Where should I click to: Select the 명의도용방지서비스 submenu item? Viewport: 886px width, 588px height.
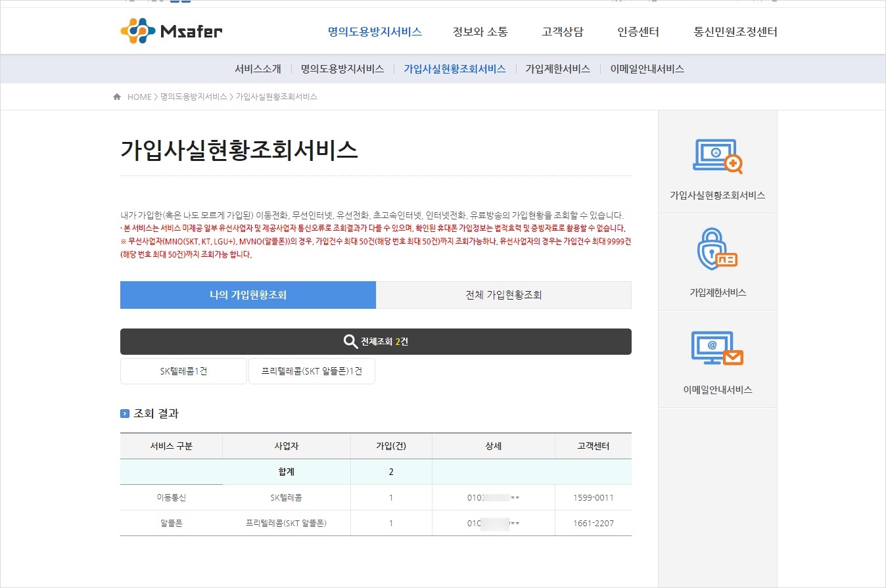[342, 68]
